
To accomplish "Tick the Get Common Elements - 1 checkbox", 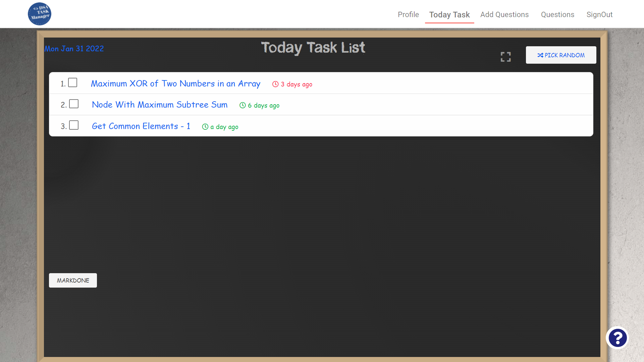I will coord(74,125).
